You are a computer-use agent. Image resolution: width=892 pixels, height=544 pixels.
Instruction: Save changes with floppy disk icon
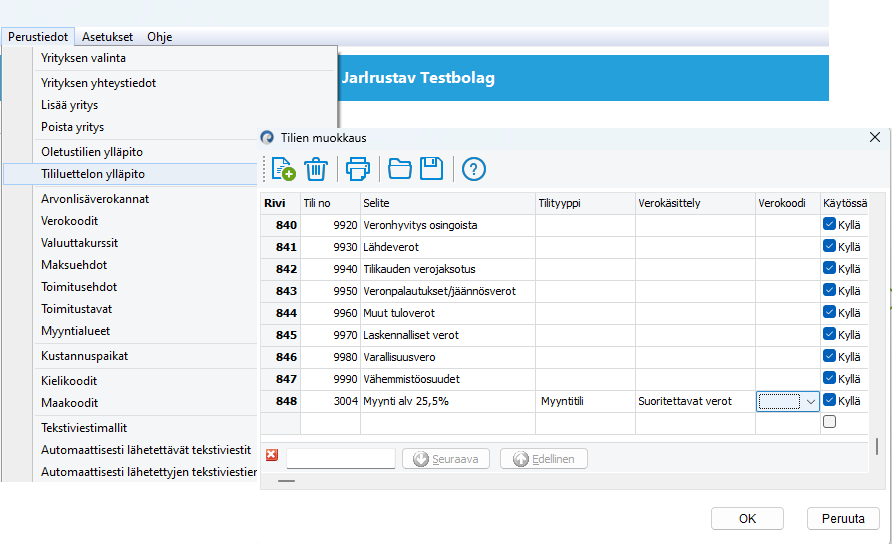(x=432, y=169)
